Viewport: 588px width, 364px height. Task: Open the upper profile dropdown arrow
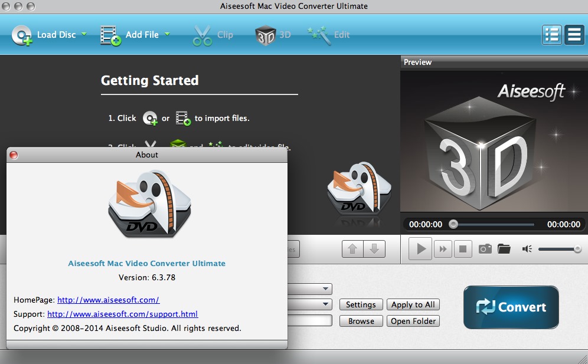point(325,288)
